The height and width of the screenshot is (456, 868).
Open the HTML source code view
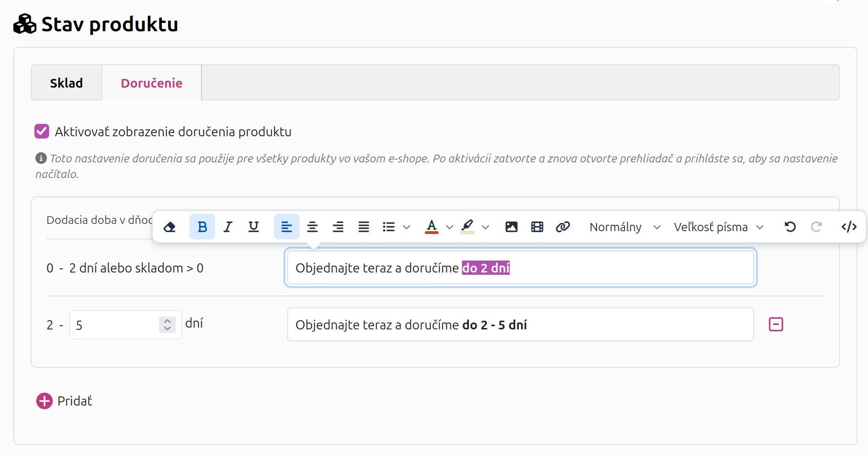(849, 227)
